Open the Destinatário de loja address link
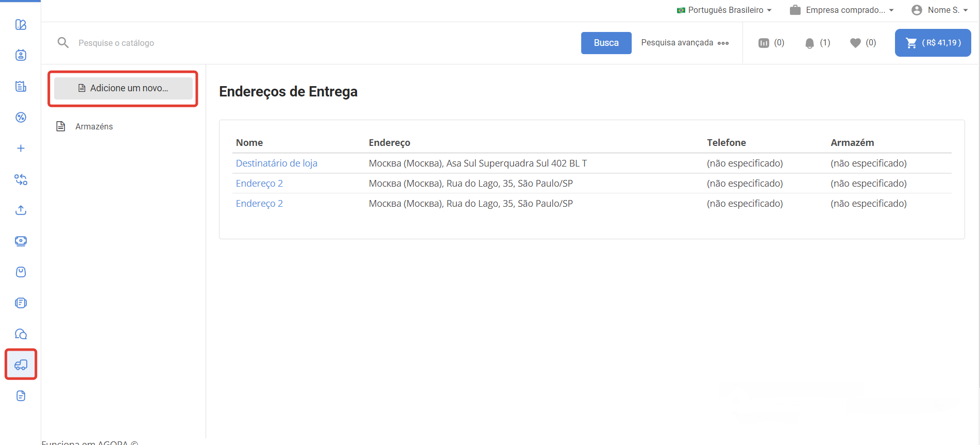This screenshot has height=445, width=980. click(276, 163)
